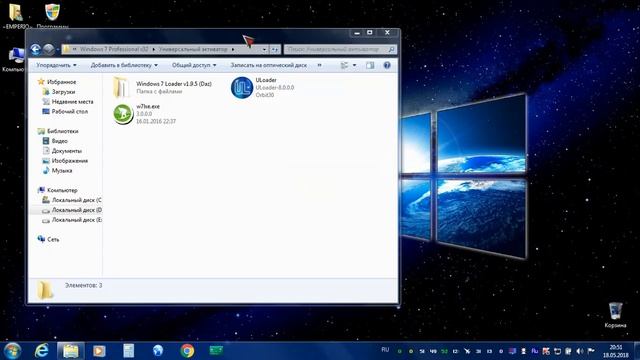The width and height of the screenshot is (640, 360).
Task: Open the EMPERIO desktop folder icon
Action: tap(16, 16)
